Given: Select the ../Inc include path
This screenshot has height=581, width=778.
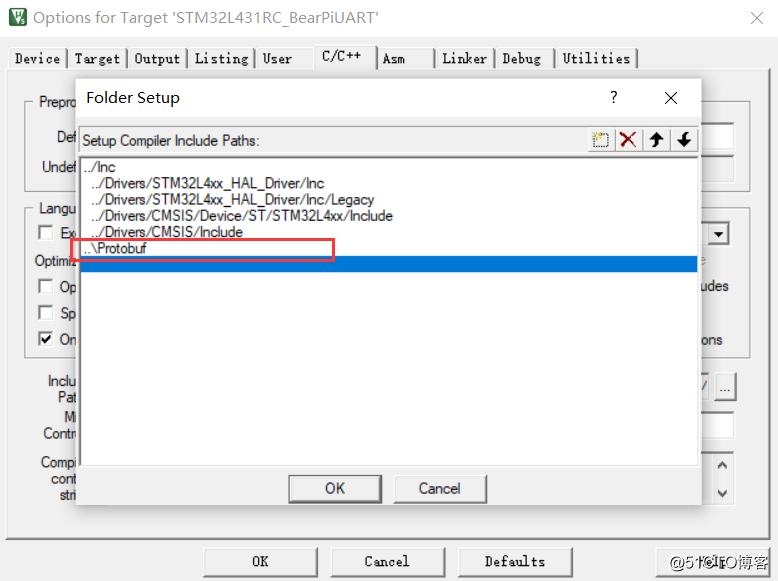Looking at the screenshot, I should pyautogui.click(x=389, y=167).
